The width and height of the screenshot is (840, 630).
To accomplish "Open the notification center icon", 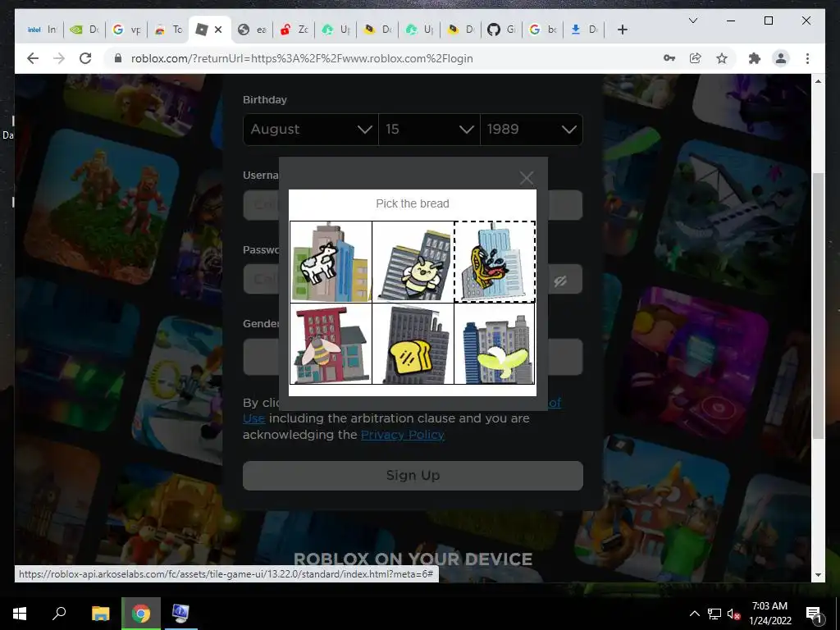I will coord(814,614).
